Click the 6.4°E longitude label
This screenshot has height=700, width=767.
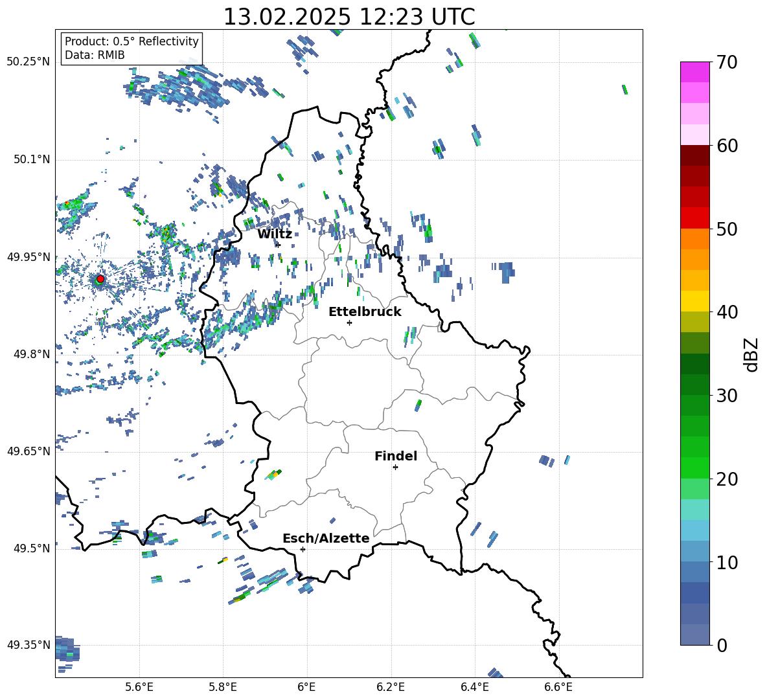pos(474,687)
